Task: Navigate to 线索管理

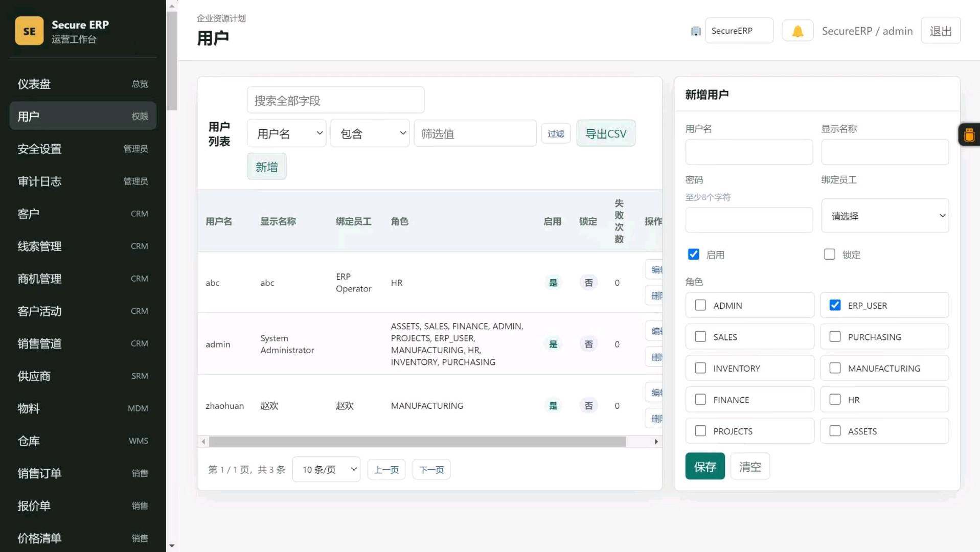Action: [x=83, y=246]
